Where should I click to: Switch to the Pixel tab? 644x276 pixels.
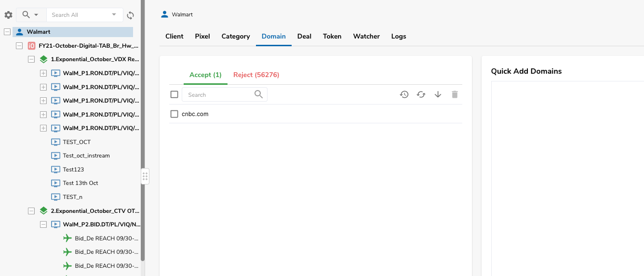(x=202, y=36)
